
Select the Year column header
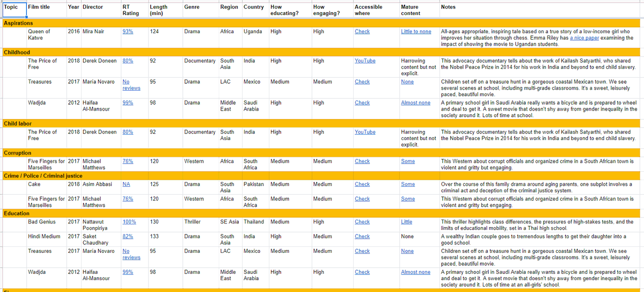tap(74, 10)
